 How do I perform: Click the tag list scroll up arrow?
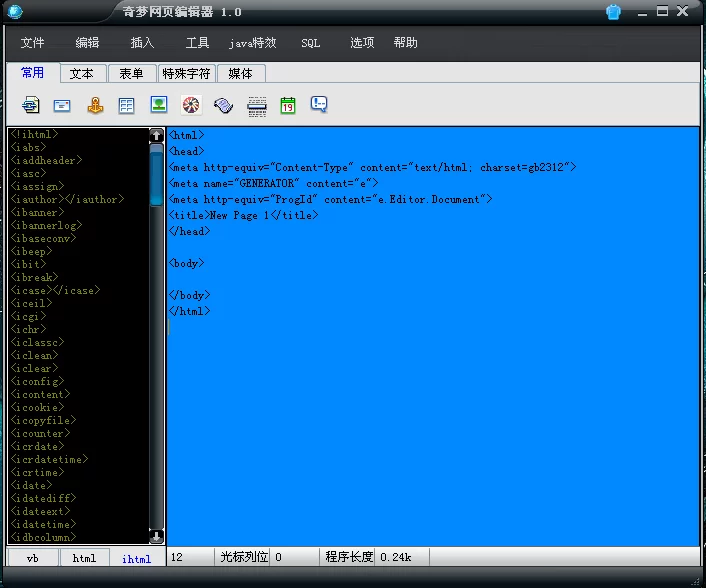click(x=156, y=135)
